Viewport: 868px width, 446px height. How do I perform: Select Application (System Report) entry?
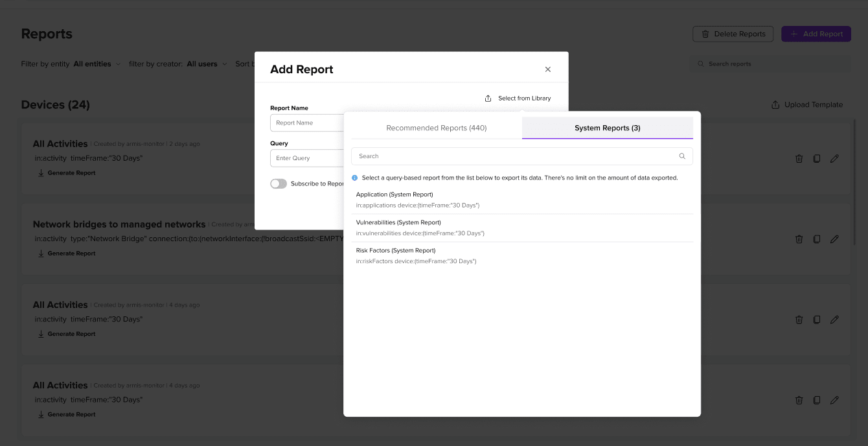[x=522, y=200]
